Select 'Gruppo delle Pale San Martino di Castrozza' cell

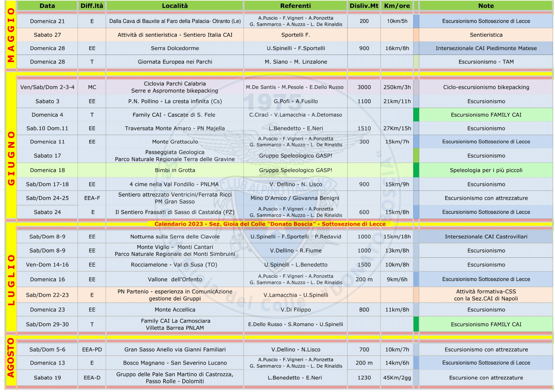coord(175,378)
